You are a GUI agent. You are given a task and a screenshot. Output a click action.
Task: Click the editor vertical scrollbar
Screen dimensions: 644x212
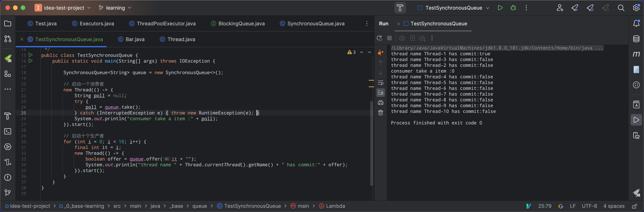371,143
